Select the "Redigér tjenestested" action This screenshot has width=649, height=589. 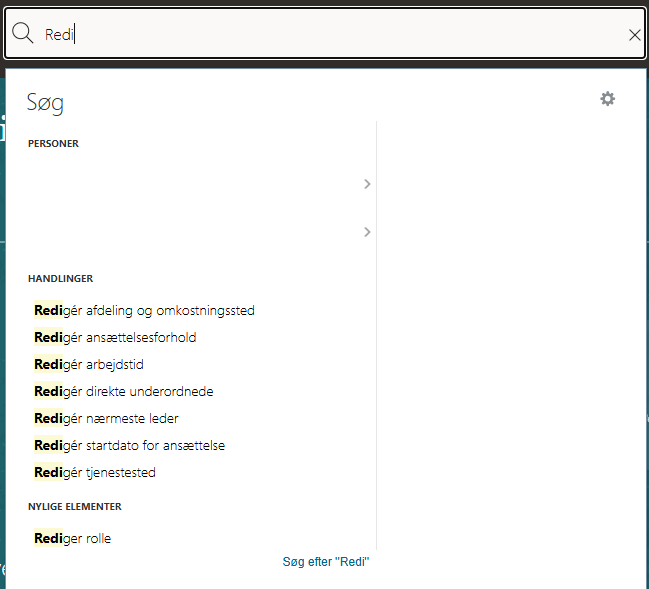(95, 472)
